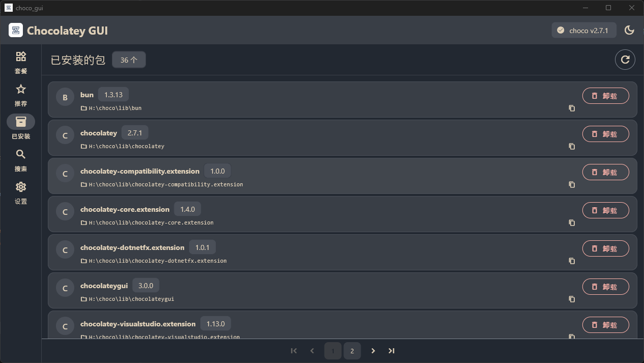The height and width of the screenshot is (363, 644).
Task: Refresh the installed packages list
Action: click(x=625, y=60)
